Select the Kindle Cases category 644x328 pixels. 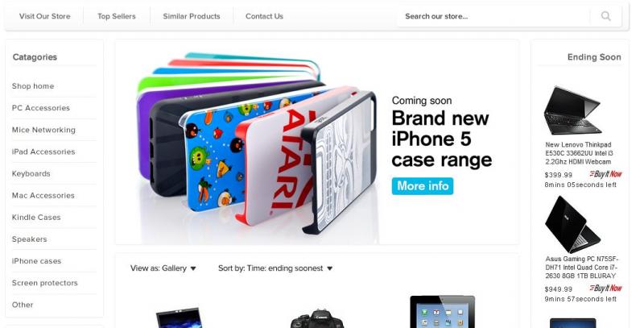[36, 218]
